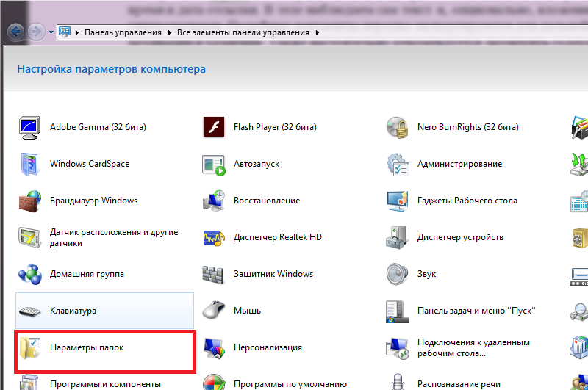Open the Восстановление icon

point(214,201)
